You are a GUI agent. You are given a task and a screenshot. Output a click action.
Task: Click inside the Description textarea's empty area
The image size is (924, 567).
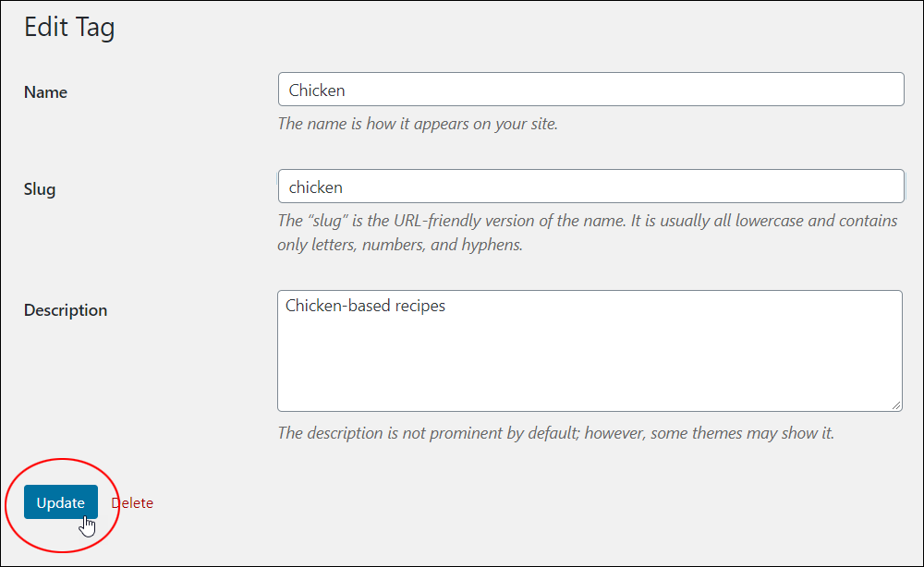[590, 365]
